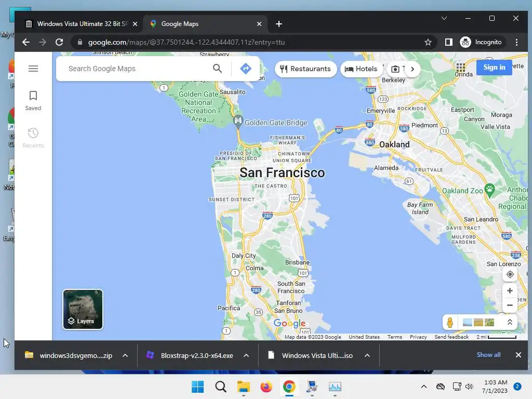
Task: Open the notification badge showing 2
Action: (x=517, y=387)
